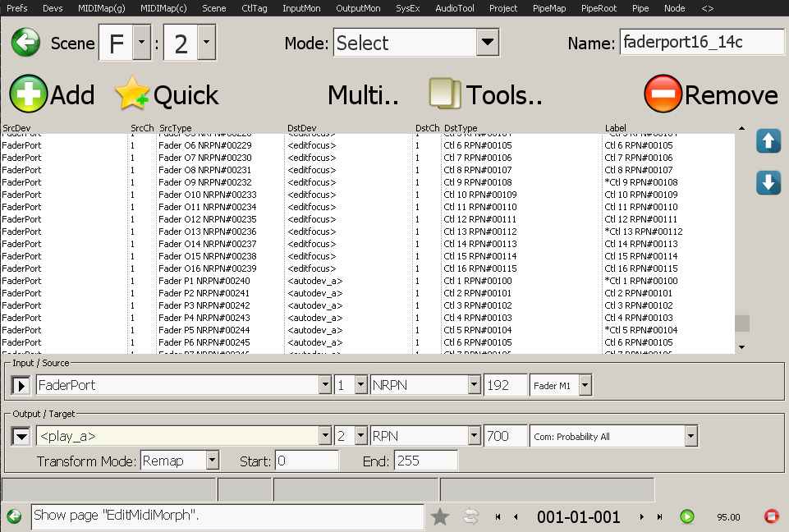
Task: Toggle the grey loop/cycle icon in the status bar
Action: 471,516
